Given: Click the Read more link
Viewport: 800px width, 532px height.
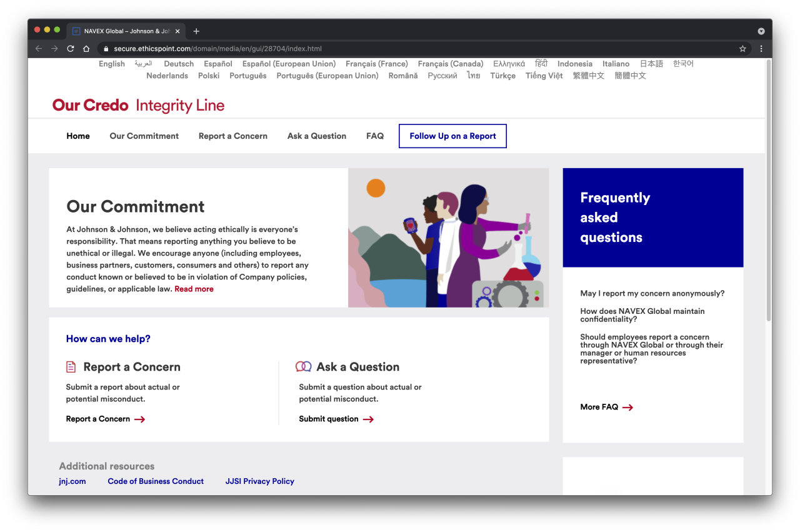Looking at the screenshot, I should tap(194, 289).
